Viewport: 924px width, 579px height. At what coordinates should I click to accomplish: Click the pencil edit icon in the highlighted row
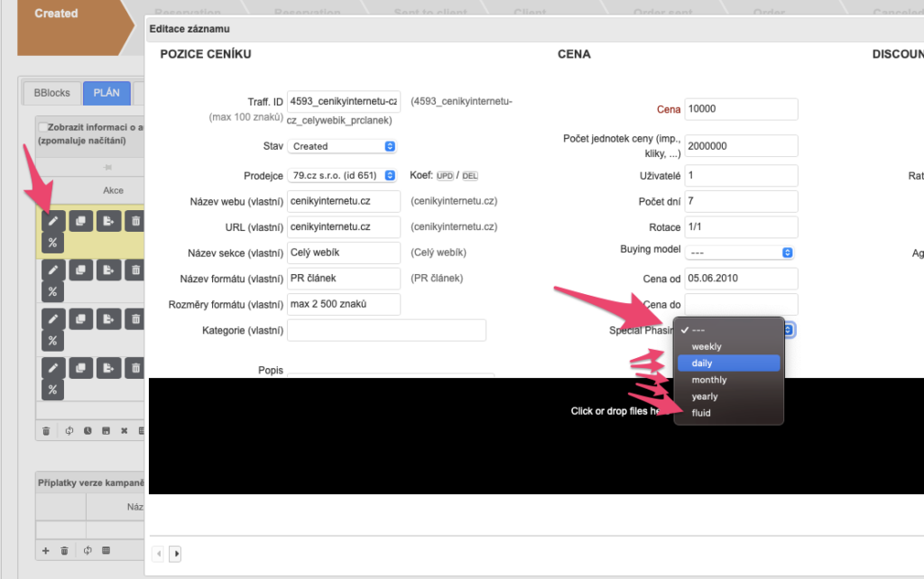tap(53, 220)
